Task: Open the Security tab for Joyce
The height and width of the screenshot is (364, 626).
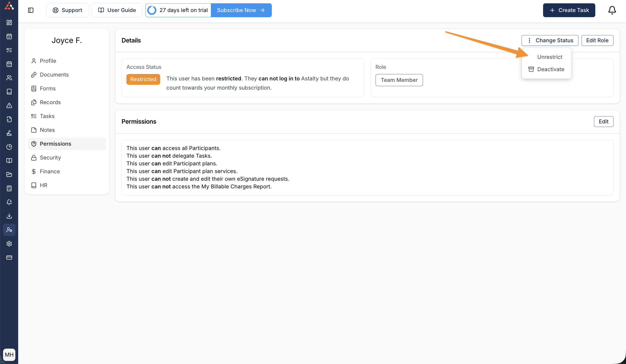Action: click(x=50, y=158)
